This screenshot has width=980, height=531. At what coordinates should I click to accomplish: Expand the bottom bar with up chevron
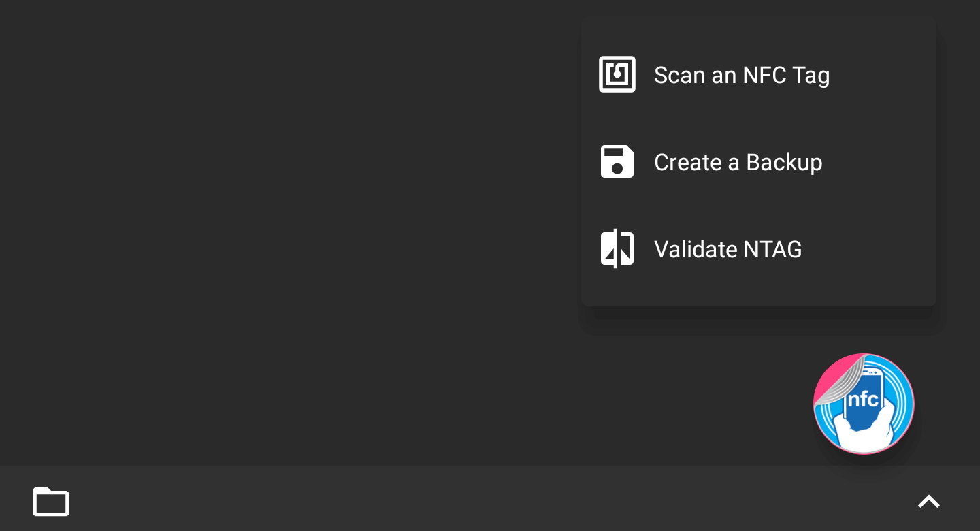pyautogui.click(x=928, y=502)
